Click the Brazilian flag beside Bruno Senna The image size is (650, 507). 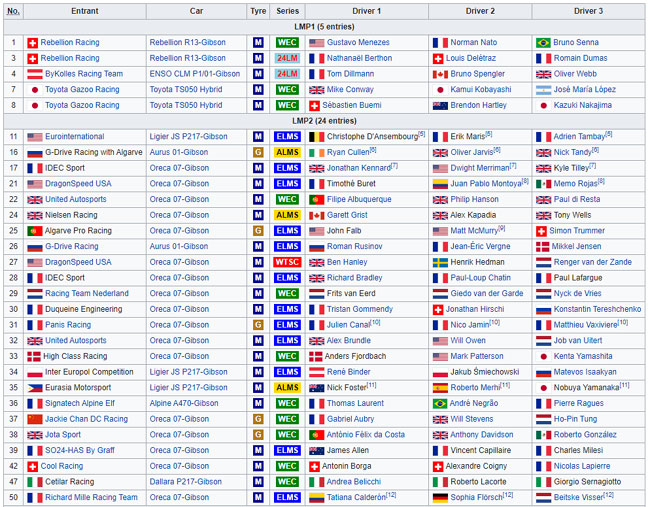(543, 43)
